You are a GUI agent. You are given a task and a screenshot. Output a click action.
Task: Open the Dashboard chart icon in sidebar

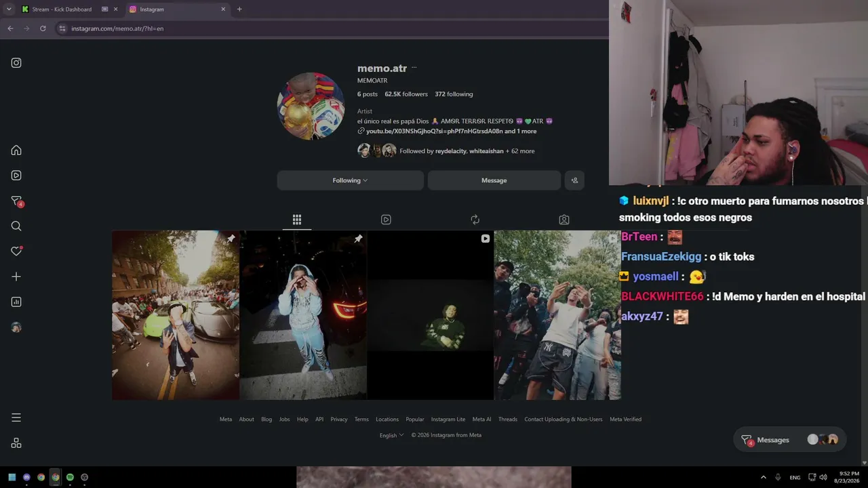pos(16,302)
